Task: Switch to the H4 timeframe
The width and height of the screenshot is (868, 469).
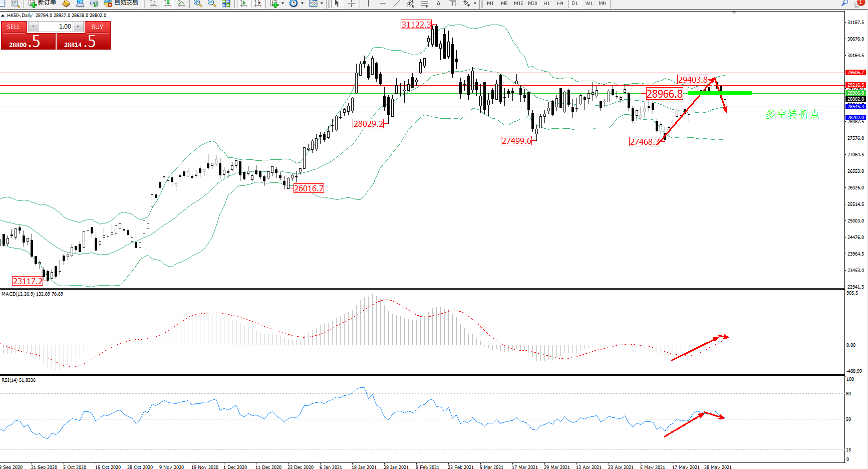Action: pos(560,4)
